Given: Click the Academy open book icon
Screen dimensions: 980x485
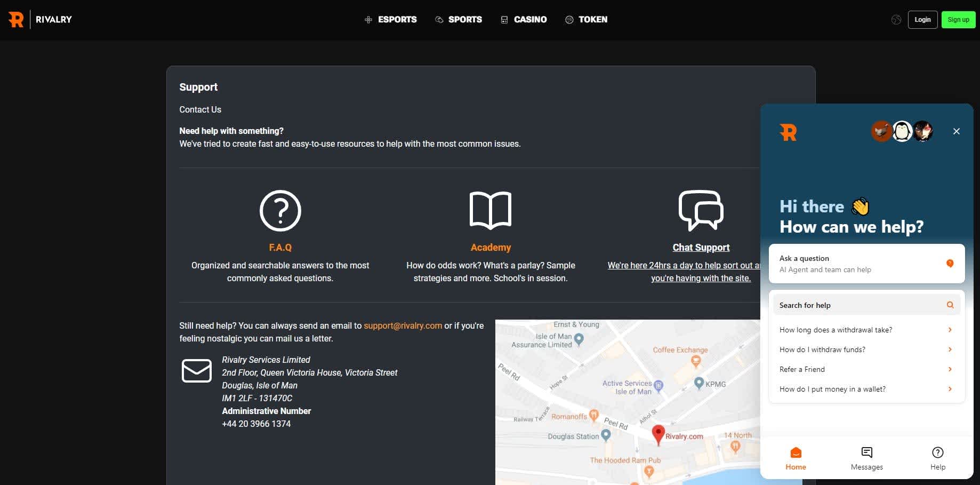Looking at the screenshot, I should (x=491, y=211).
